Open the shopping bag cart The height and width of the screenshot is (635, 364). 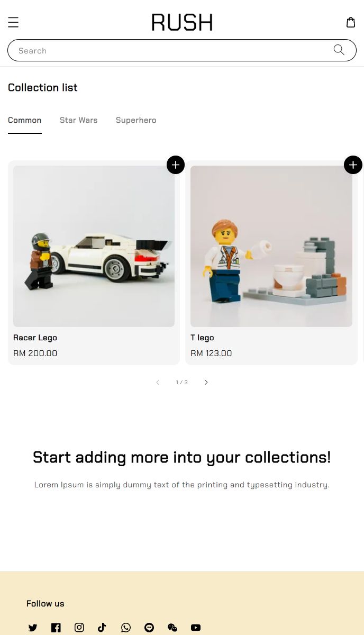point(350,22)
